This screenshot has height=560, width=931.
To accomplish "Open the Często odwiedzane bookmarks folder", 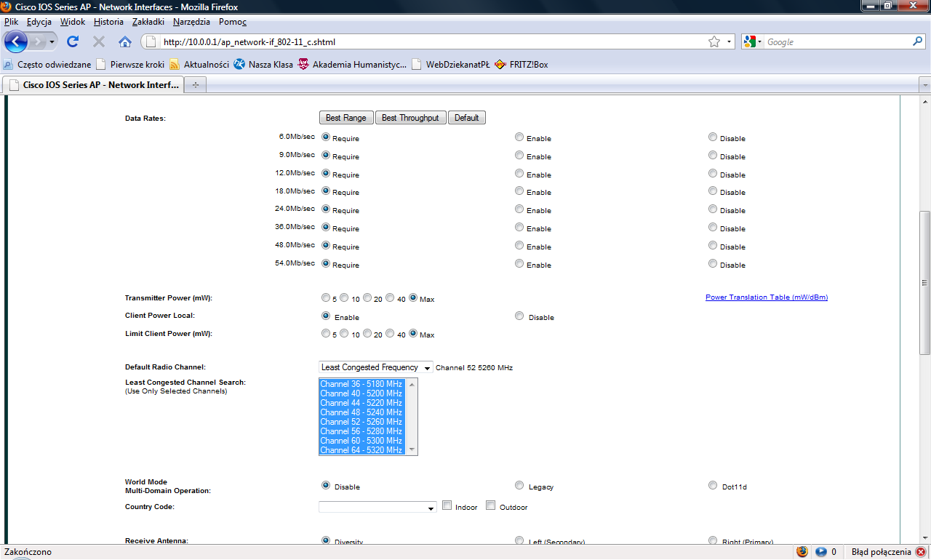I will click(x=47, y=64).
